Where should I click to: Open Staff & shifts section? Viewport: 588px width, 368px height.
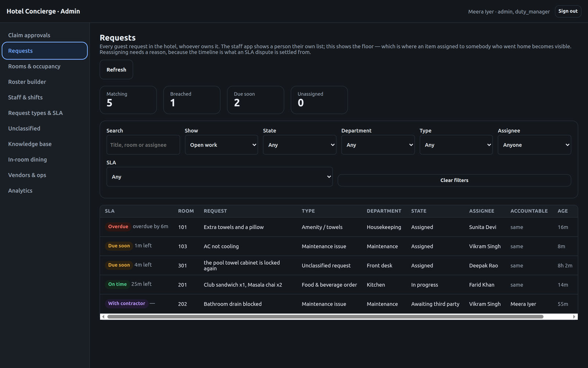[x=44, y=97]
